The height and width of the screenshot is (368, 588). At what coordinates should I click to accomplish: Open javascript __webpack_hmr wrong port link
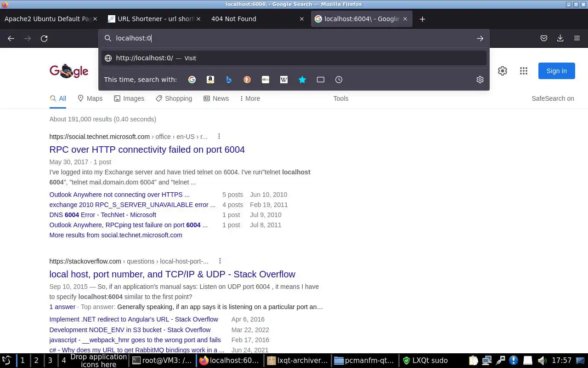[x=135, y=340]
